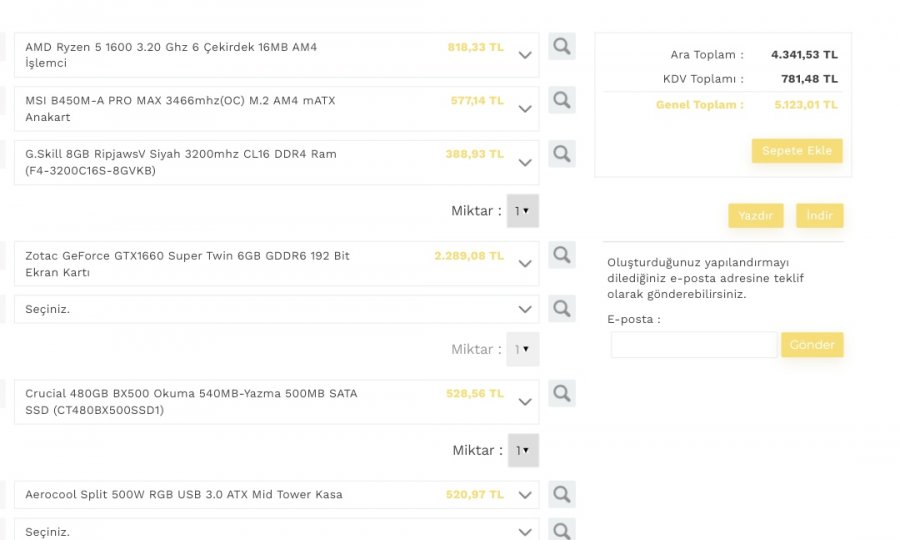Click magnifier icon beside G.Skill RipjawsV RAM
This screenshot has height=540, width=900.
pyautogui.click(x=562, y=154)
